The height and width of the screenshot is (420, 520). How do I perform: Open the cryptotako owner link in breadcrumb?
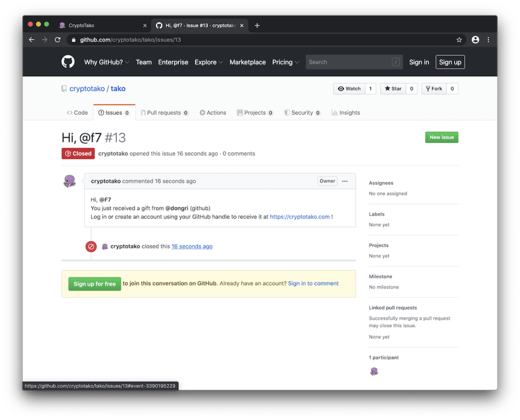(x=87, y=89)
